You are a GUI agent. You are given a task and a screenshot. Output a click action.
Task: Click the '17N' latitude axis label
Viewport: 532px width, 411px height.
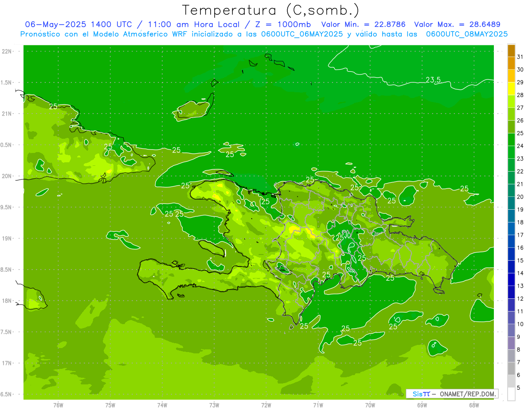pyautogui.click(x=7, y=363)
